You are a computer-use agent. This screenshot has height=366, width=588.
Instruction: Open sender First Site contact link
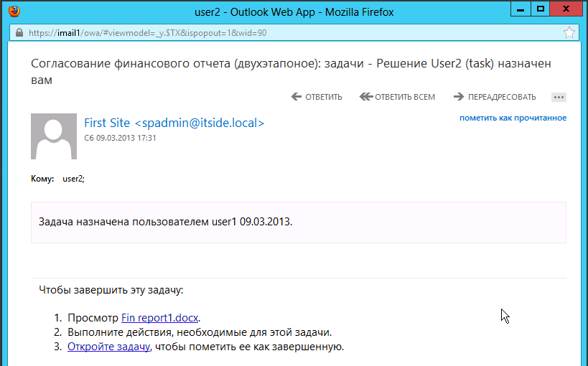[x=174, y=123]
